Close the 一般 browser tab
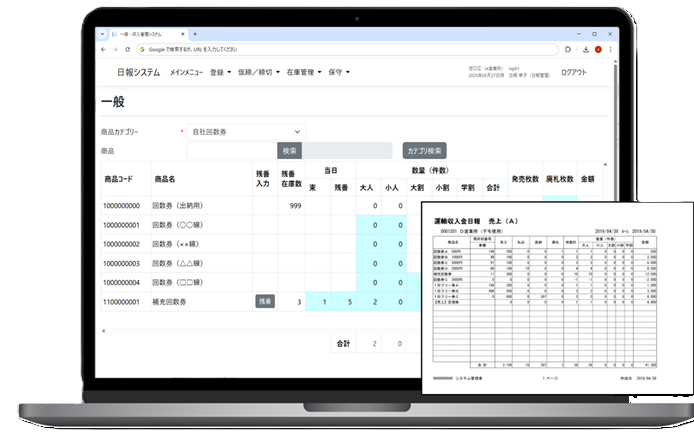Image resolution: width=694 pixels, height=433 pixels. point(183,34)
